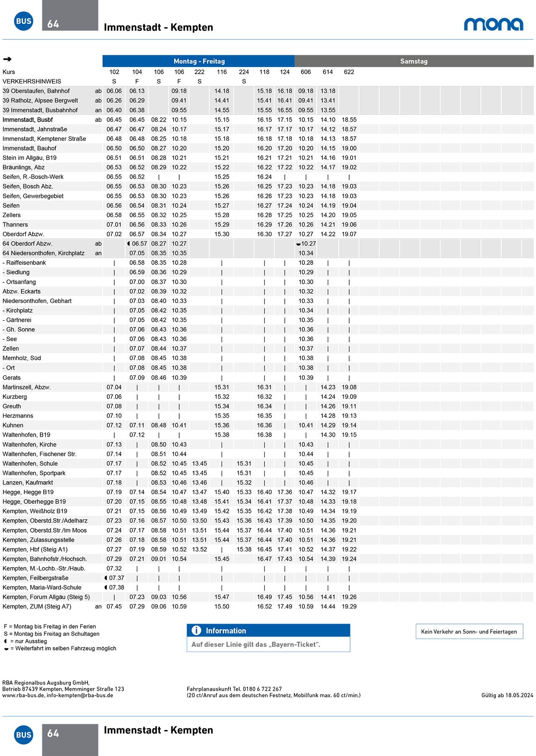Click time 07.37 at Kempten, Feilbergstraße
Screen dimensions: 536x756
(x=116, y=578)
